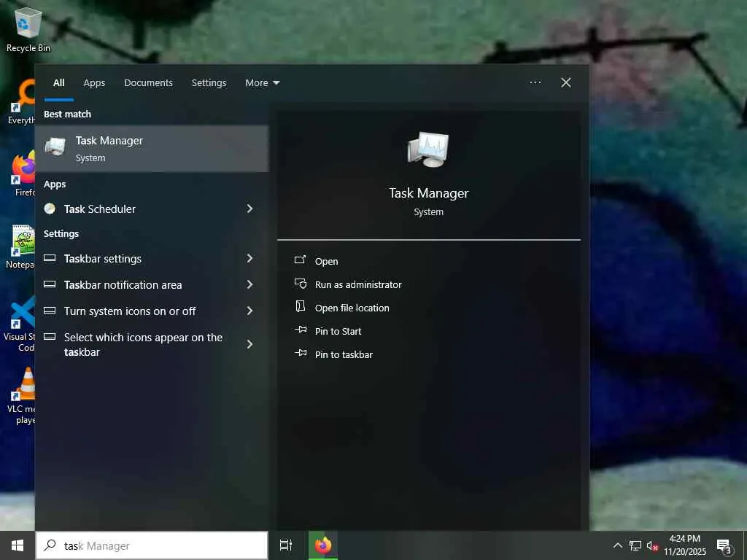Click the search magnifier icon in search box
The height and width of the screenshot is (560, 747).
click(50, 545)
